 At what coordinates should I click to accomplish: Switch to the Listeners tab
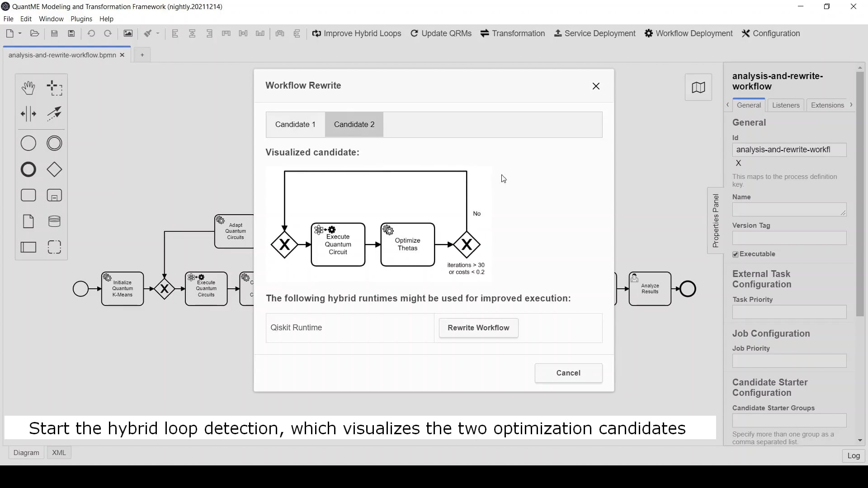786,105
